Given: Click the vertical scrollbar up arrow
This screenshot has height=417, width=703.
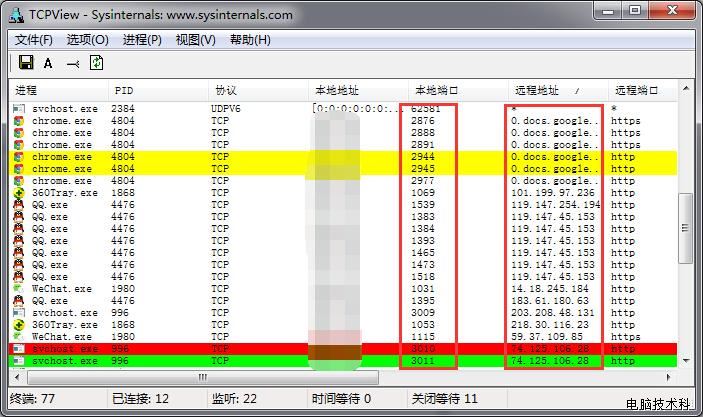Looking at the screenshot, I should pyautogui.click(x=686, y=89).
